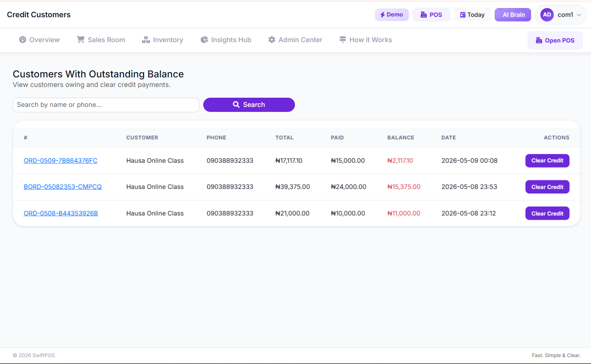Screen dimensions: 591x364
Task: Click the CUSTOMER column header
Action: pyautogui.click(x=142, y=138)
